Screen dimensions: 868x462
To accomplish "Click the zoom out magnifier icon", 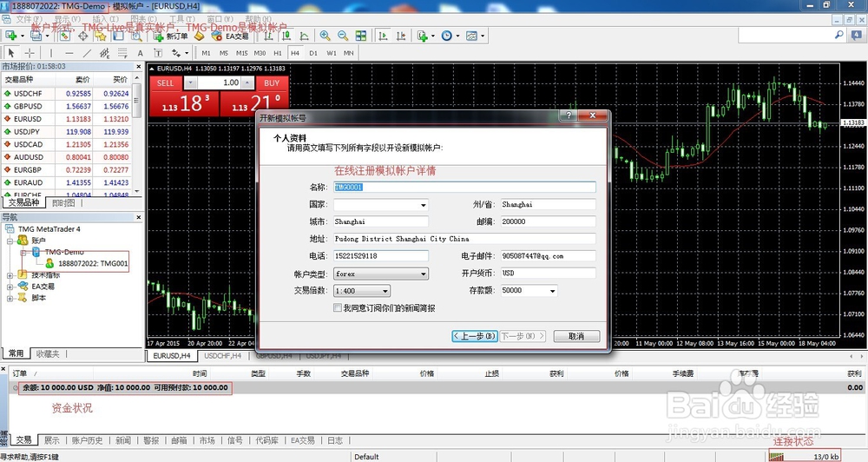I will (x=343, y=36).
